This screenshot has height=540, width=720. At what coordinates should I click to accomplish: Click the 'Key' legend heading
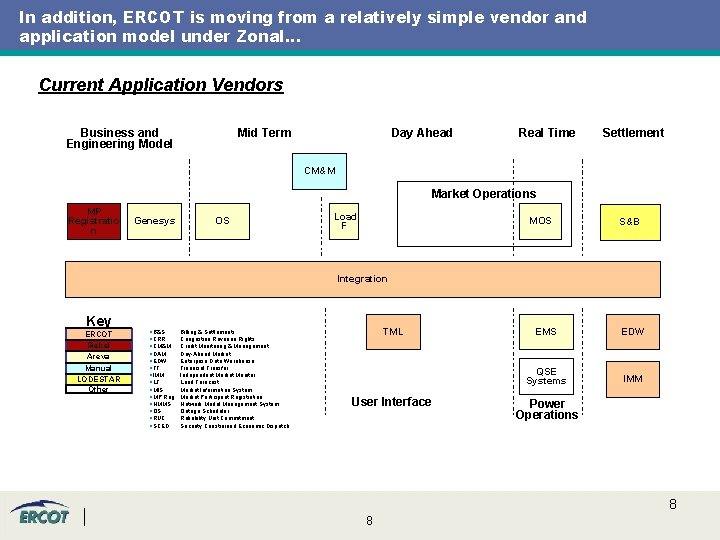[x=99, y=321]
